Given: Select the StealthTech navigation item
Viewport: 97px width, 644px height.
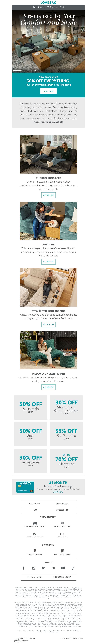Looking at the screenshot, I should pos(62,504).
